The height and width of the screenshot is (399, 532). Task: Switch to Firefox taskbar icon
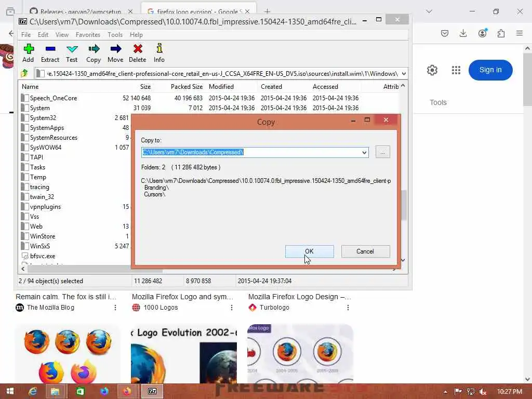tap(127, 391)
